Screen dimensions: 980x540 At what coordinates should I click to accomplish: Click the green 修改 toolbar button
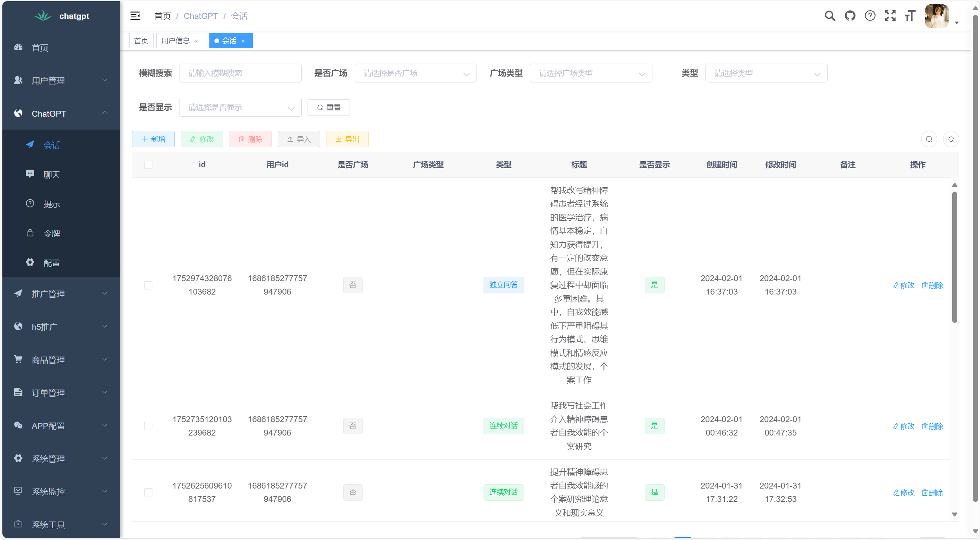click(x=202, y=139)
